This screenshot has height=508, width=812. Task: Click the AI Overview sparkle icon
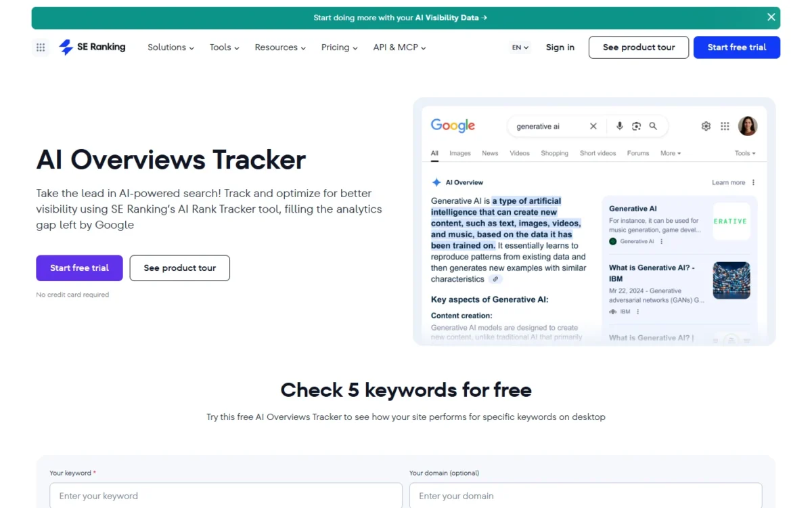pyautogui.click(x=436, y=182)
